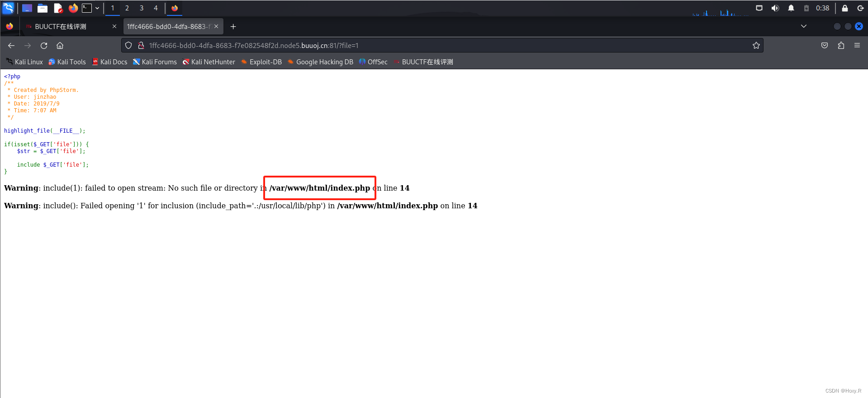Open the Kali Forums bookmark
868x398 pixels.
(x=155, y=62)
